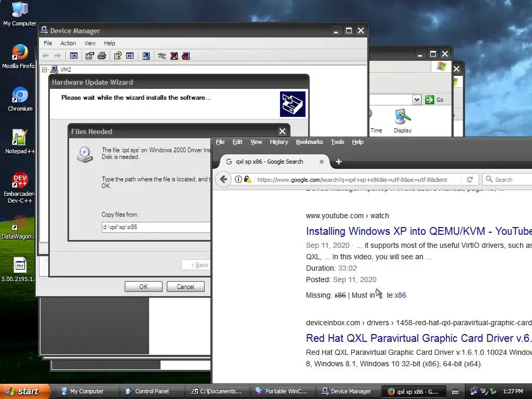The height and width of the screenshot is (399, 532).
Task: Click the Copy files from path field
Action: [x=156, y=227]
